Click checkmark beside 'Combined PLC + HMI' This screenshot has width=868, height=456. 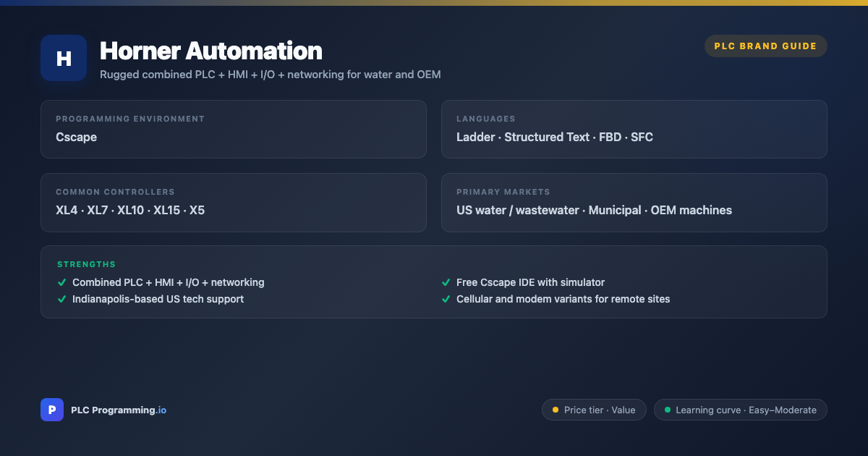62,282
